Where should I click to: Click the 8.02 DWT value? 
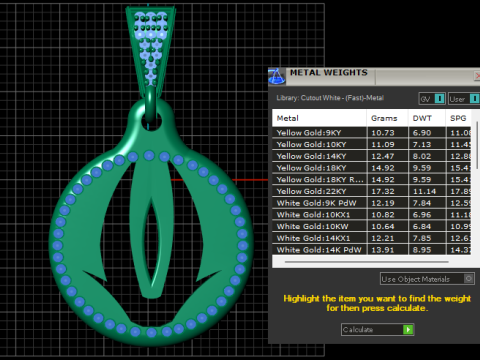pos(422,156)
